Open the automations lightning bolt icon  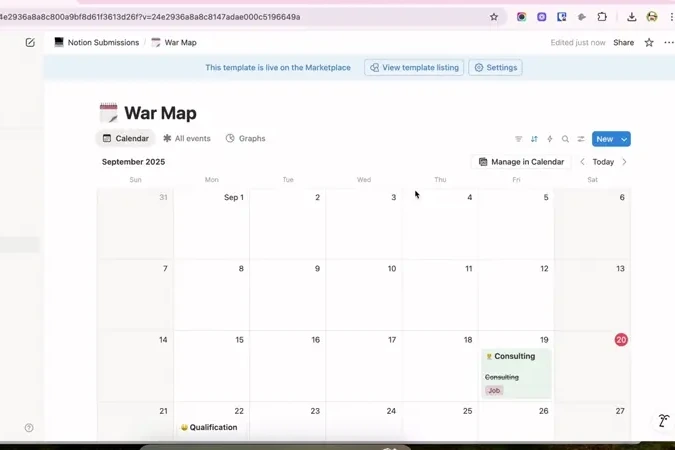(550, 139)
